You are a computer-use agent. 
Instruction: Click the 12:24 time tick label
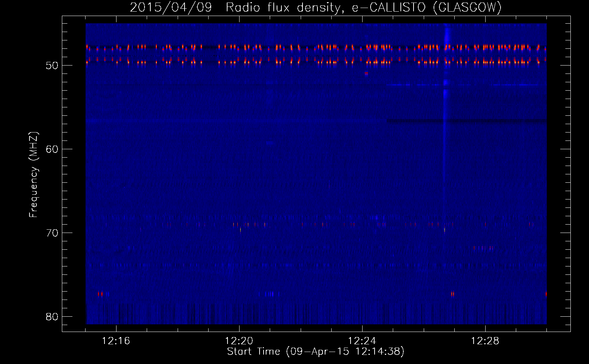pos(362,341)
